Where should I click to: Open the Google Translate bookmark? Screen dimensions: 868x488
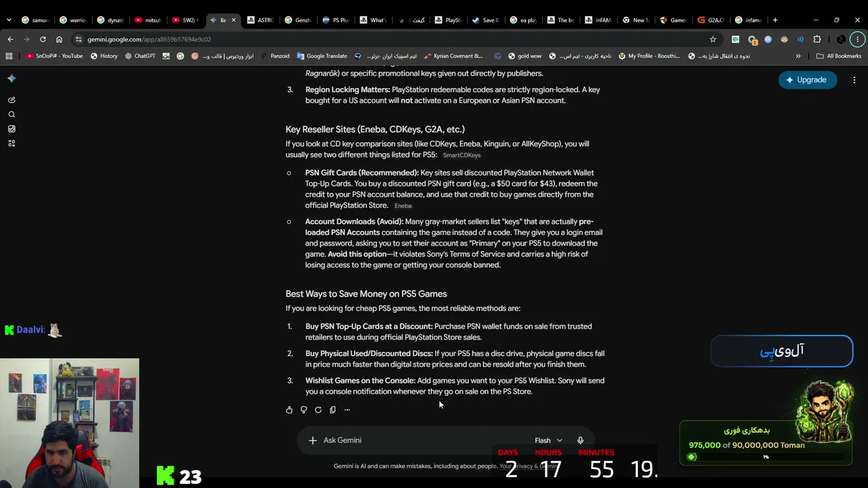(321, 56)
